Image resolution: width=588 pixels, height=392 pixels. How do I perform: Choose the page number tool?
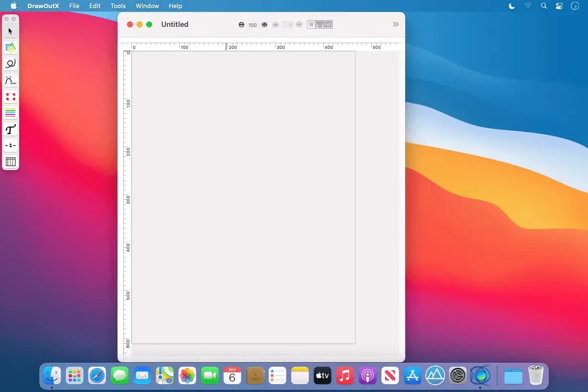click(x=11, y=146)
